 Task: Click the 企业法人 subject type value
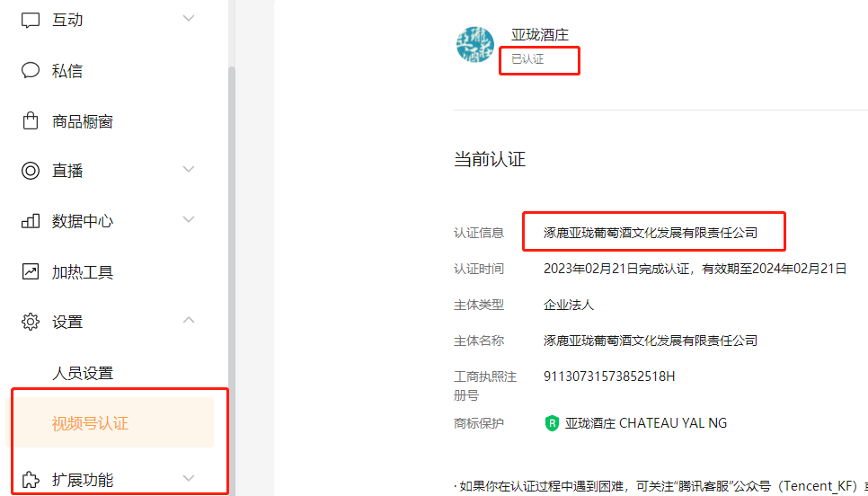tap(569, 305)
